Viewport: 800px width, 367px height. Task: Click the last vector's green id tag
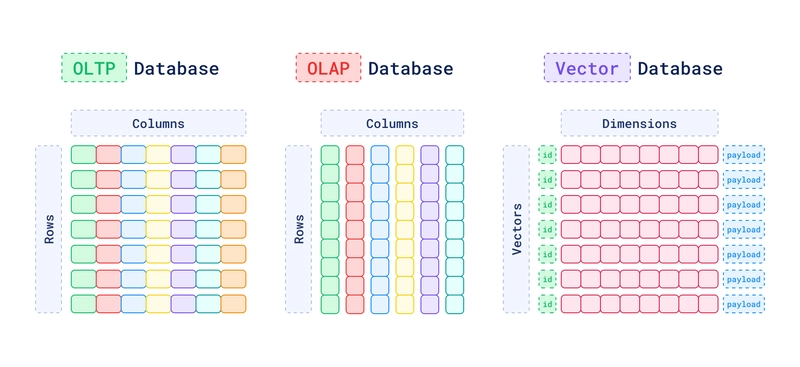coord(547,304)
